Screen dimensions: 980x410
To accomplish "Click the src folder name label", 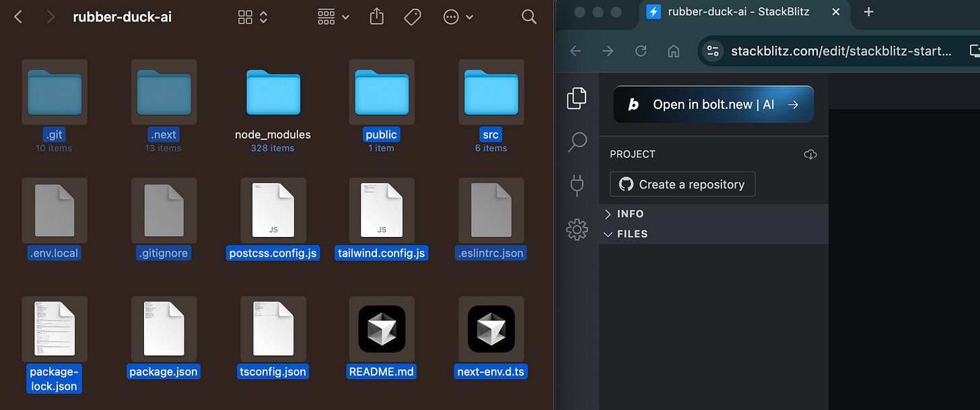I will (x=491, y=135).
